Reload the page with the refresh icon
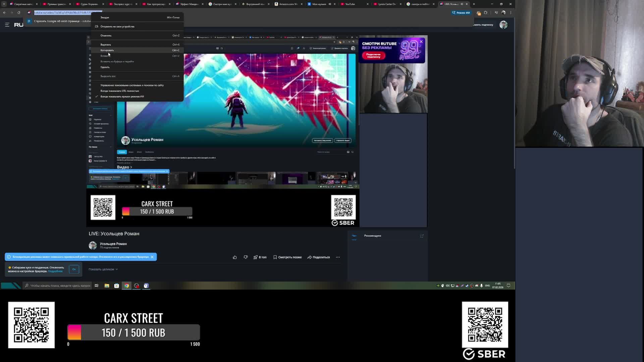Screen dimensions: 644x362 [19, 13]
